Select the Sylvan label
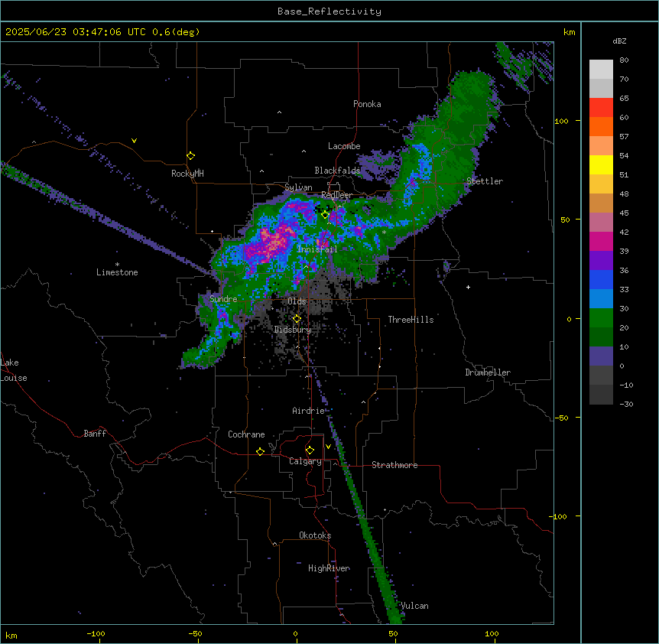The image size is (659, 644). [298, 187]
